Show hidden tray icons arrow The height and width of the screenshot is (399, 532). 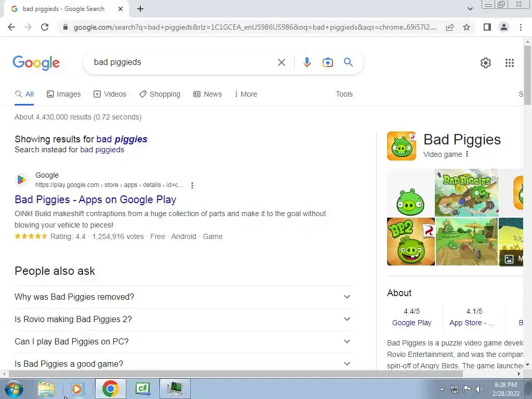(442, 389)
